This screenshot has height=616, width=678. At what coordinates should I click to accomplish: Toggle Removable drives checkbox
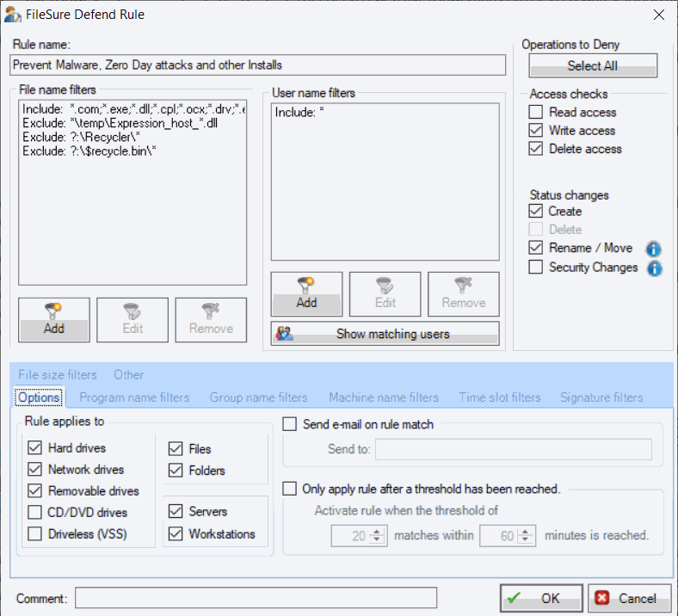34,490
